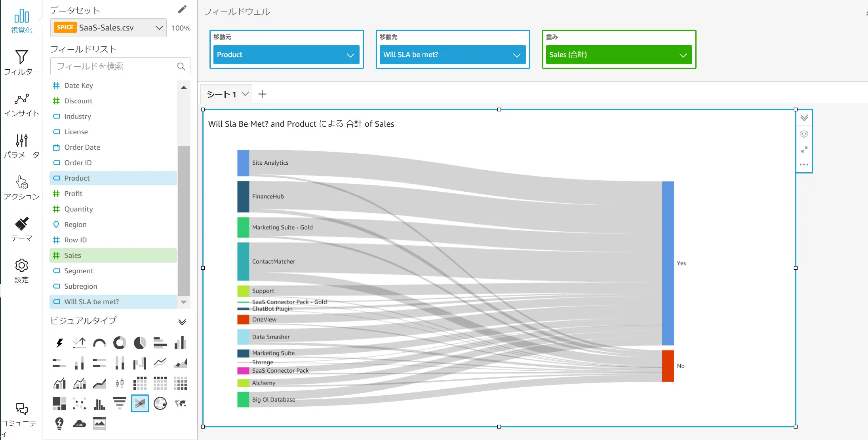Image resolution: width=868 pixels, height=440 pixels.
Task: Edit the dataset with the pencil icon
Action: pyautogui.click(x=182, y=10)
